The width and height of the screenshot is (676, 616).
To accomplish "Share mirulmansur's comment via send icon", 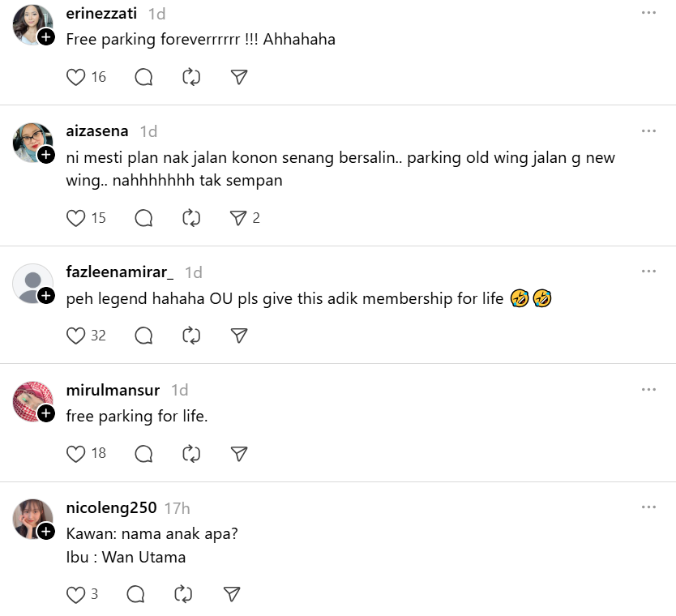I will coord(238,453).
